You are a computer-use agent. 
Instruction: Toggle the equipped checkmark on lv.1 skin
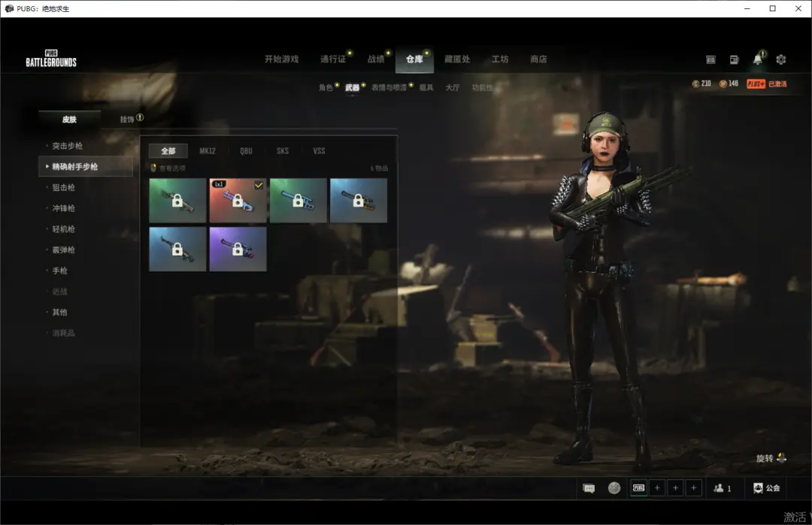pos(259,185)
